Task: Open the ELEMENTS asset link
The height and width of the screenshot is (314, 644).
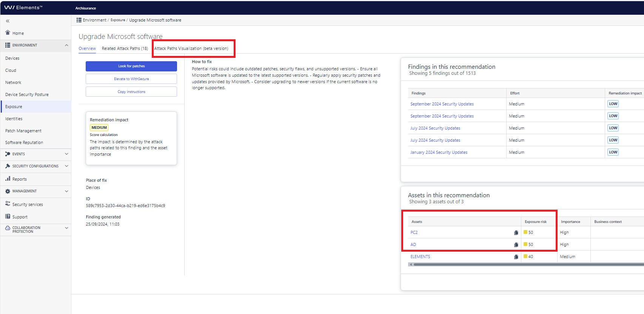Action: [420, 257]
